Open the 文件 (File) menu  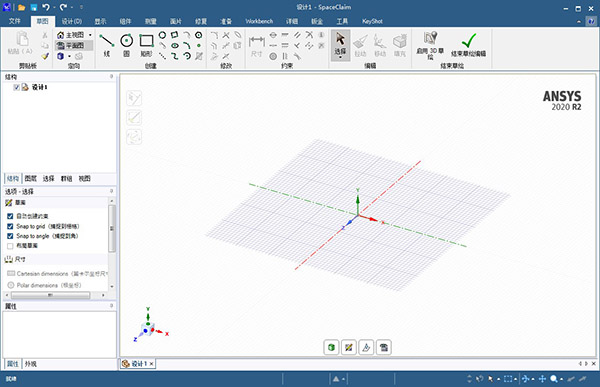(15, 21)
